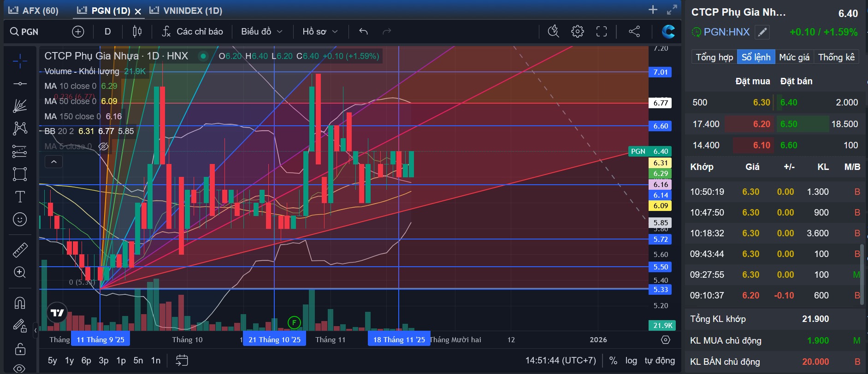Edit the PGN:HNX symbol with pencil

[762, 32]
